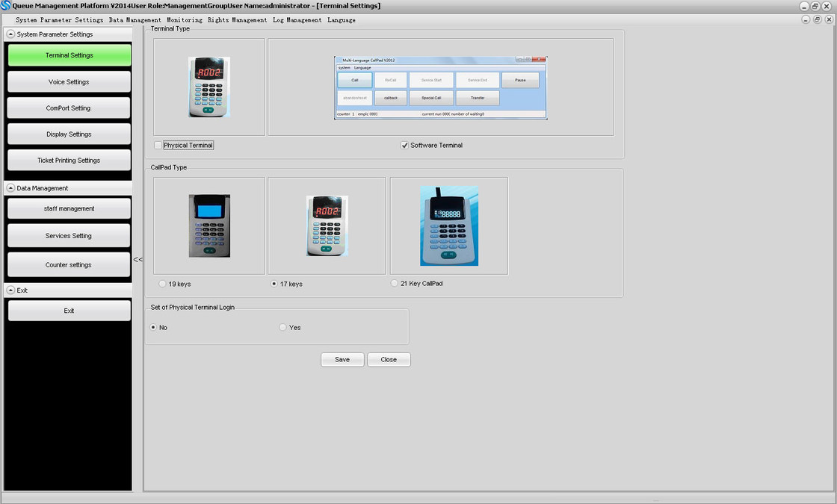Restore the inner Terminal Settings window
The width and height of the screenshot is (837, 504).
click(817, 19)
